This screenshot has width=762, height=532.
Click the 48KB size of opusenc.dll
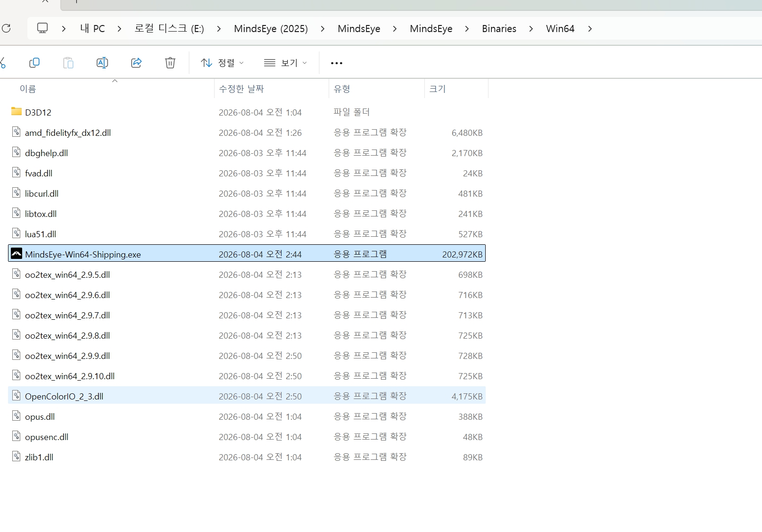(x=472, y=437)
